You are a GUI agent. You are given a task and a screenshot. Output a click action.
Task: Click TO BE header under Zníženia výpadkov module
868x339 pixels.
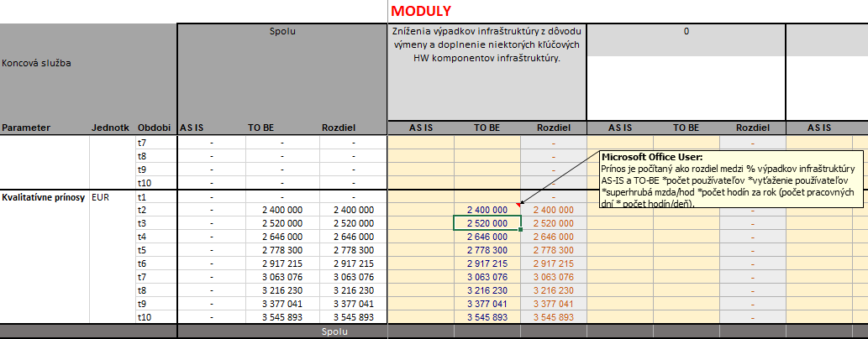tap(487, 128)
